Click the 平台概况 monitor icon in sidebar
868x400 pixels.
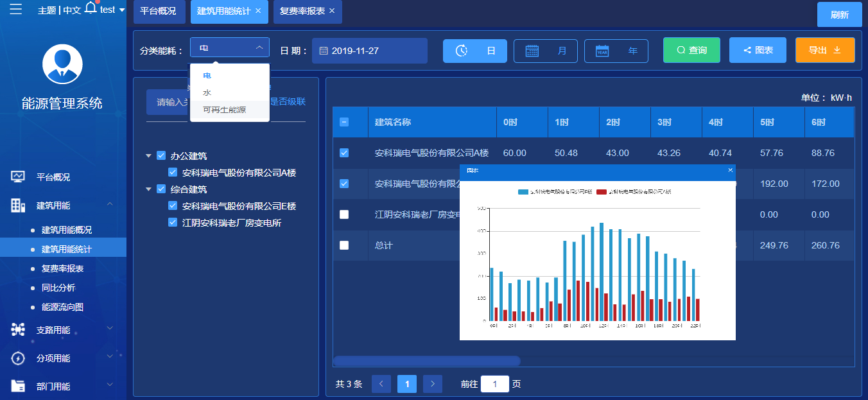click(x=18, y=177)
